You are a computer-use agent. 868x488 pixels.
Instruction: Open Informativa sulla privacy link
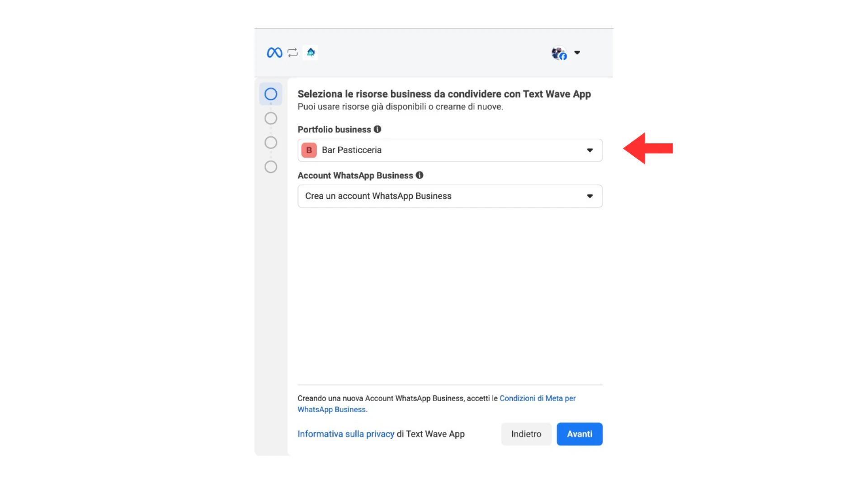point(346,434)
